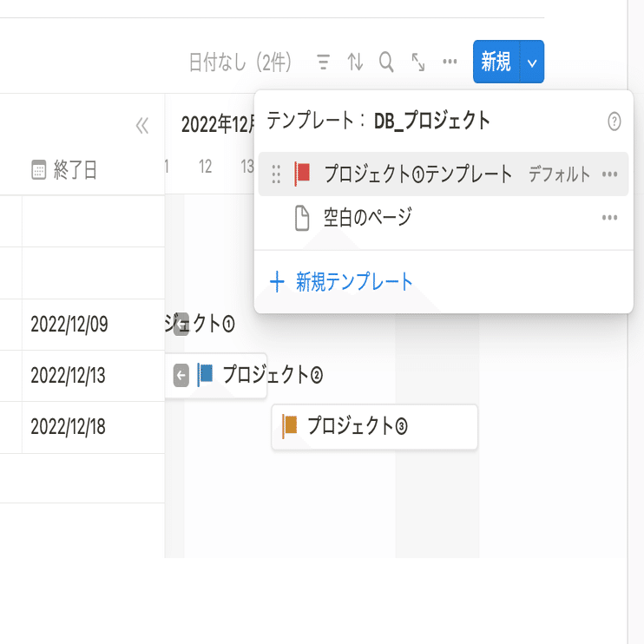Open more options for プロジェクト①テンプレート
The image size is (644, 644).
tap(609, 174)
